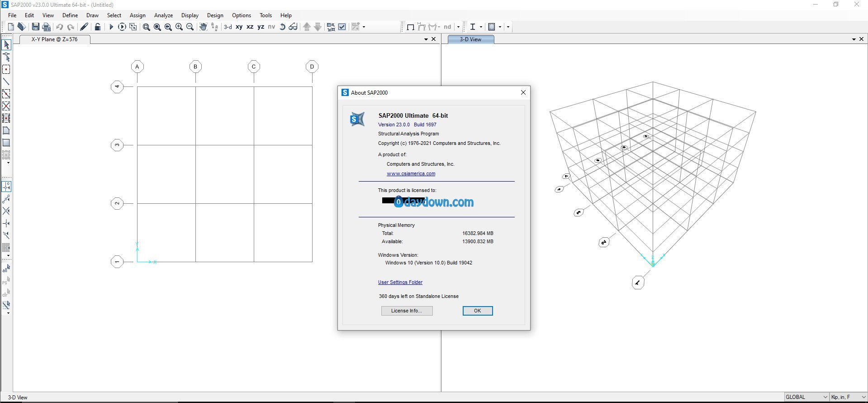Open the Design menu
The height and width of the screenshot is (403, 868).
[x=215, y=15]
